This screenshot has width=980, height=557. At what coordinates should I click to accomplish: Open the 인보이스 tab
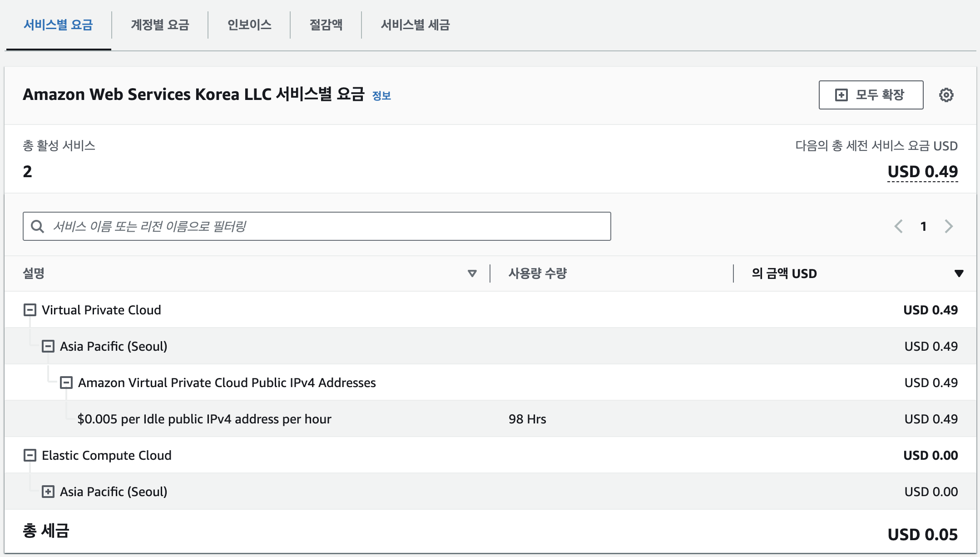[x=249, y=25]
